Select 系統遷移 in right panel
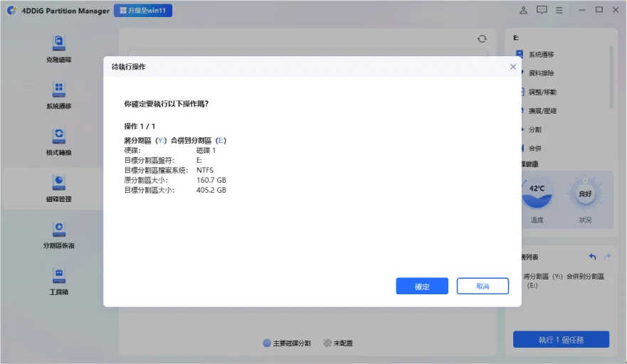 tap(541, 54)
